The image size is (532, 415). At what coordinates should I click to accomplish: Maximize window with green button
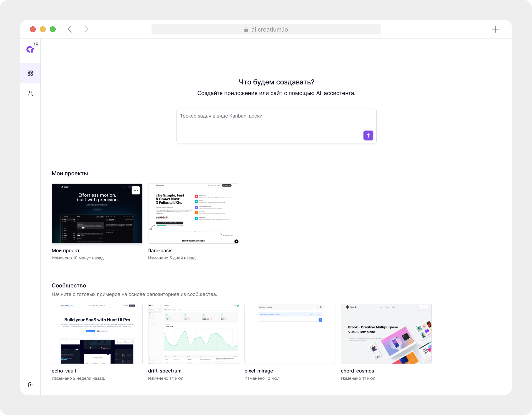point(53,29)
